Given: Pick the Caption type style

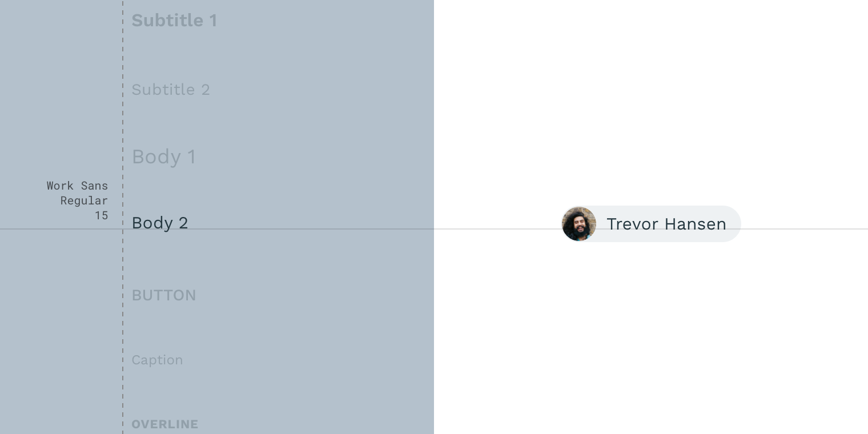Looking at the screenshot, I should point(157,360).
